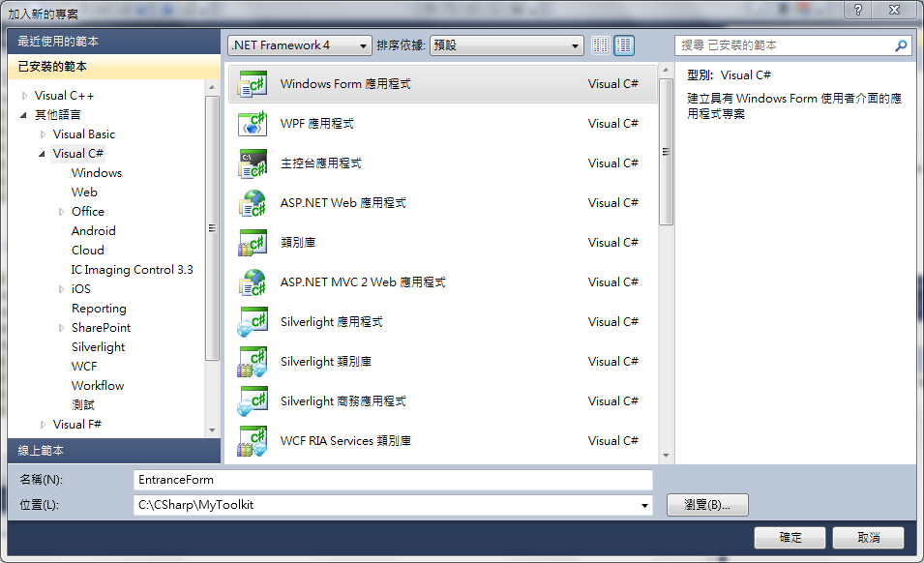Select the Silverlight 商務應用程式 template name

tap(343, 401)
